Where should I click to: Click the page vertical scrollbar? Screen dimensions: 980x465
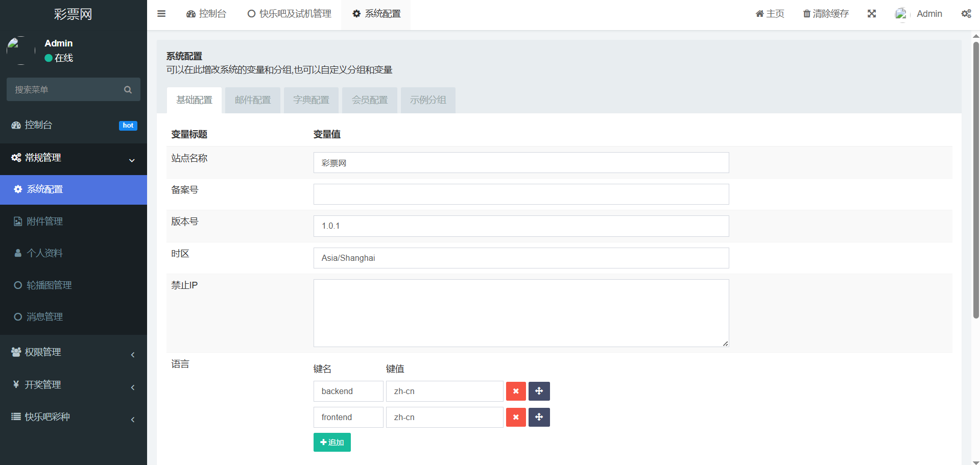click(x=976, y=179)
